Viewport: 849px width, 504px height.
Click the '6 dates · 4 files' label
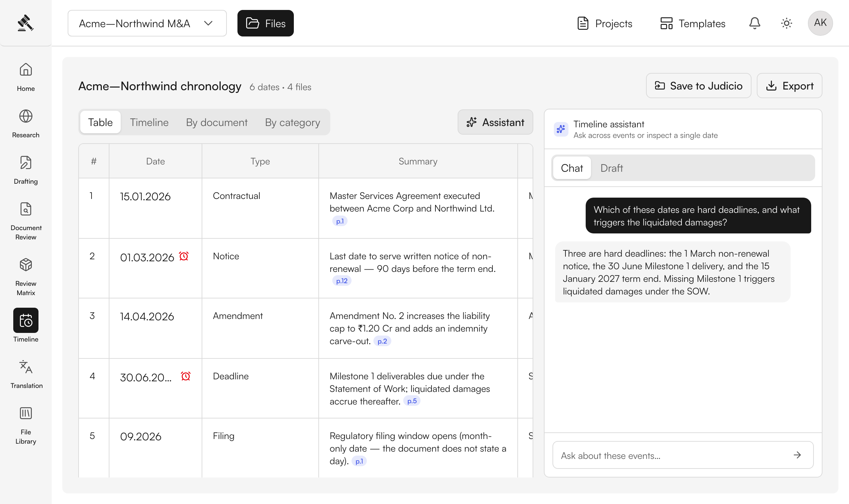coord(280,87)
